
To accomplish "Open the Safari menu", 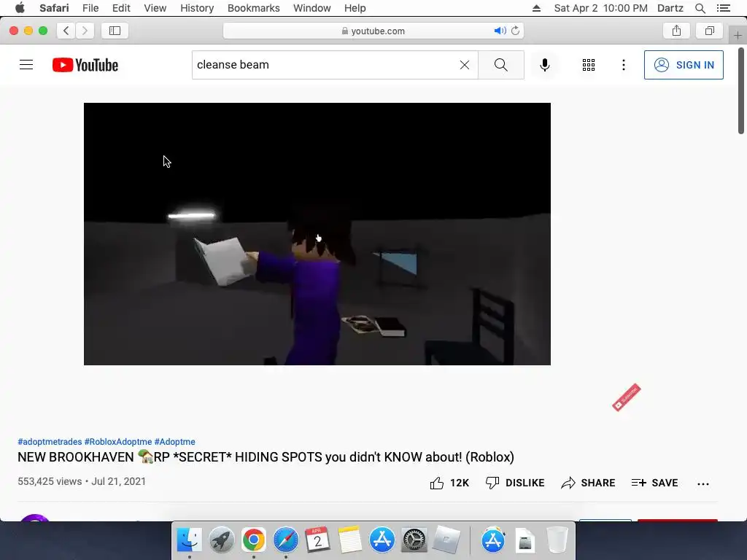I will click(x=54, y=8).
